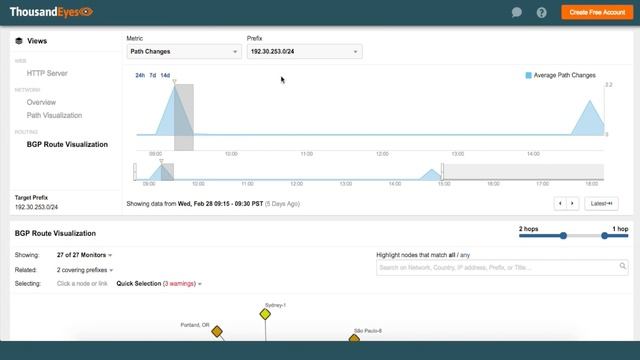The height and width of the screenshot is (360, 640).
Task: Open HTTP Server view
Action: (47, 73)
